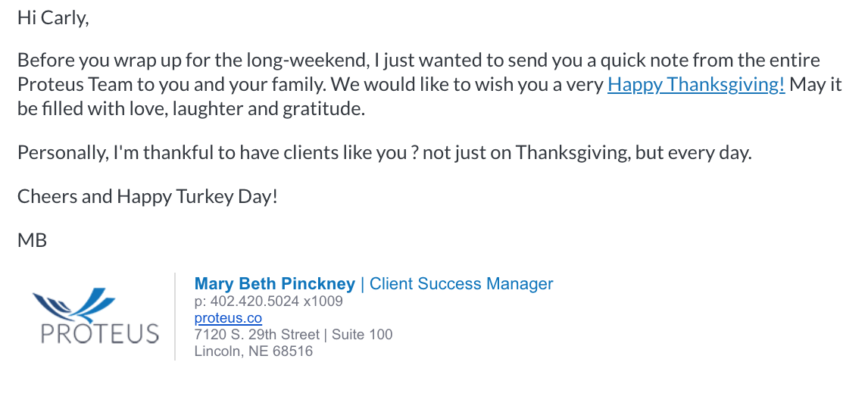This screenshot has width=868, height=409.
Task: Click the vertical divider in the signature
Action: click(176, 317)
